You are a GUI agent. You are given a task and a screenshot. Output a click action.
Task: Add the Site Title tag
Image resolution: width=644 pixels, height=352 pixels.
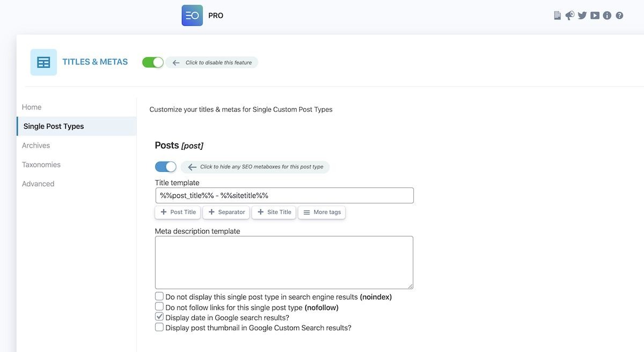(274, 212)
